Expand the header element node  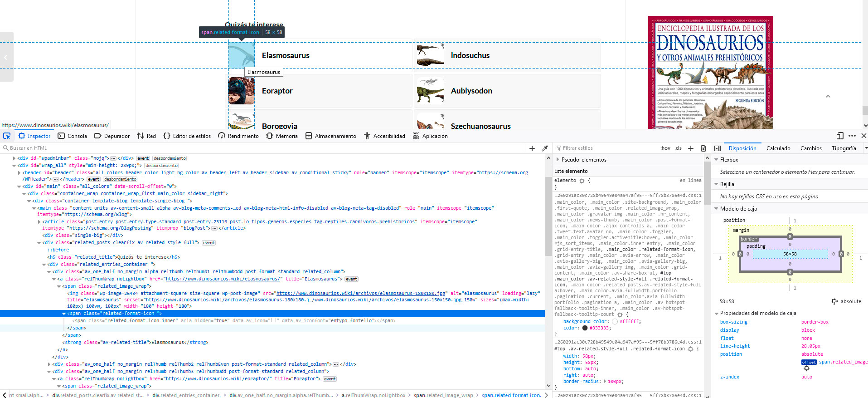pyautogui.click(x=19, y=173)
